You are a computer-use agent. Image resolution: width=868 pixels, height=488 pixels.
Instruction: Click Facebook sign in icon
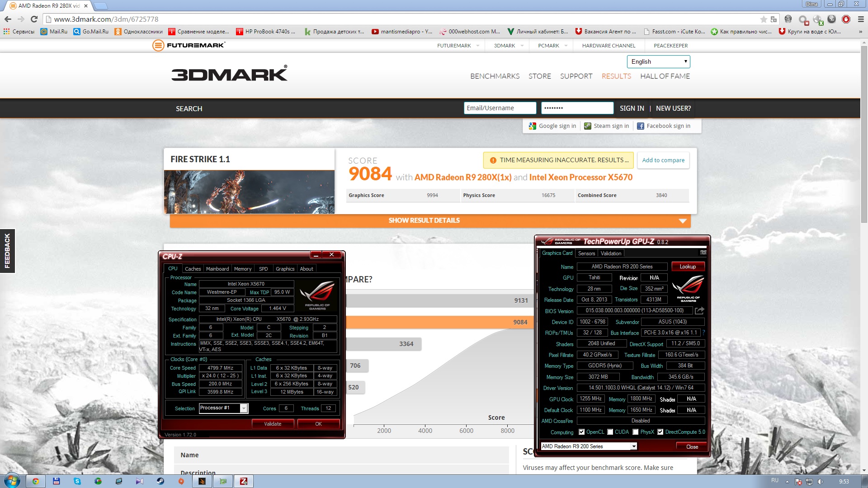tap(640, 126)
